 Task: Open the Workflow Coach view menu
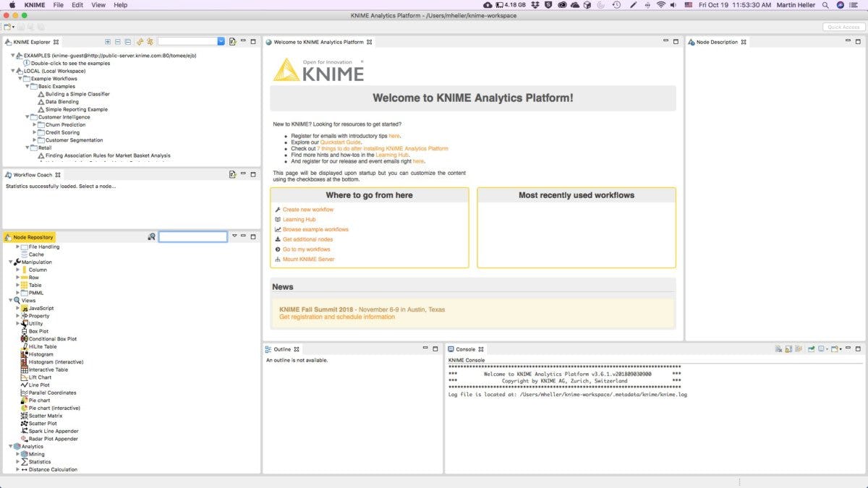[232, 174]
